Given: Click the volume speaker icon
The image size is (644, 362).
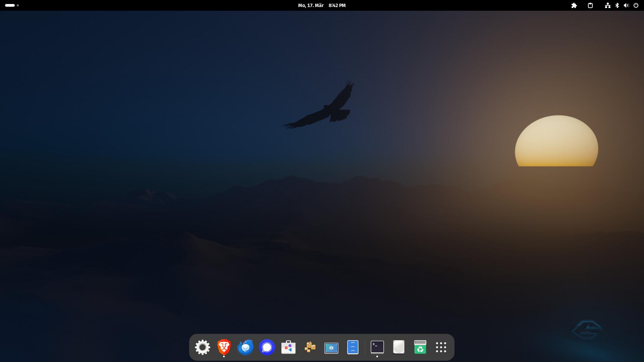Looking at the screenshot, I should tap(626, 5).
